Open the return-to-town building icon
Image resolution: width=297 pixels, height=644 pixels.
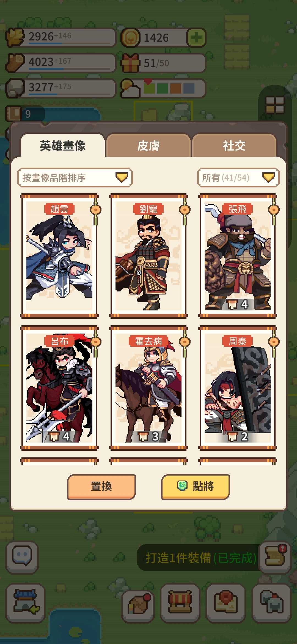click(26, 603)
